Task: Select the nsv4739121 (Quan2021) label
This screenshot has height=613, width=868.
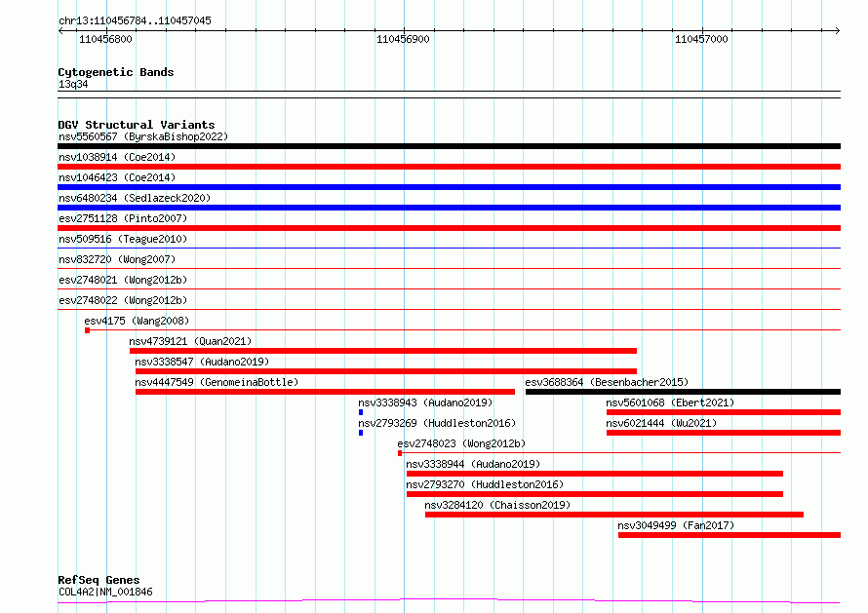Action: click(x=190, y=341)
